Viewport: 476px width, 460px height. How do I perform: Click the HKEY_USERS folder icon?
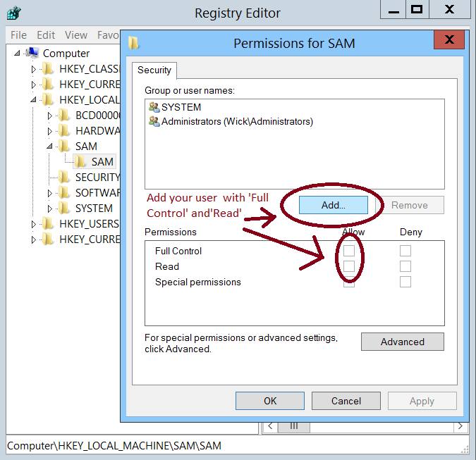click(x=48, y=223)
